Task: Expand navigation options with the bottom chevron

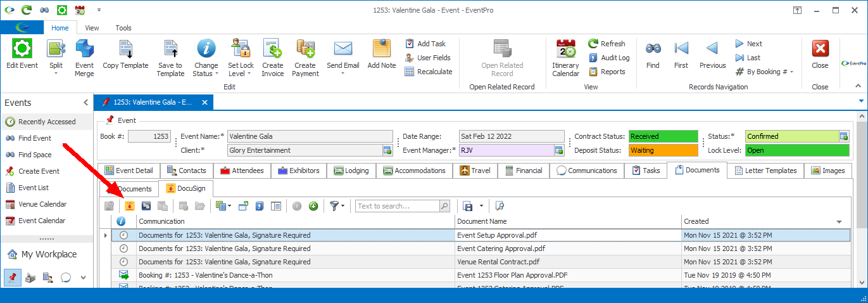Action: 83,278
